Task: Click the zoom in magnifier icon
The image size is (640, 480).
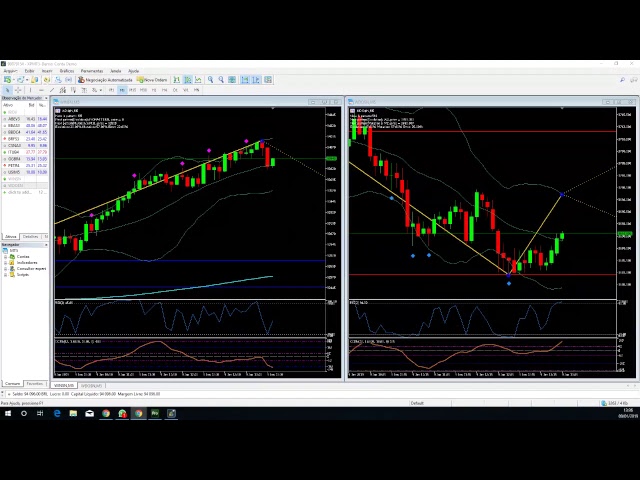Action: tap(210, 80)
